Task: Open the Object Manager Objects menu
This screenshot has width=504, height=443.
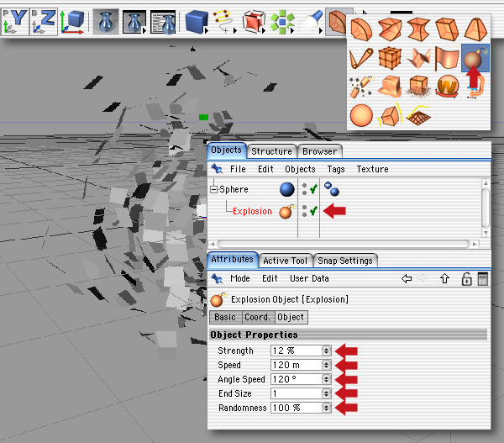Action: tap(300, 169)
